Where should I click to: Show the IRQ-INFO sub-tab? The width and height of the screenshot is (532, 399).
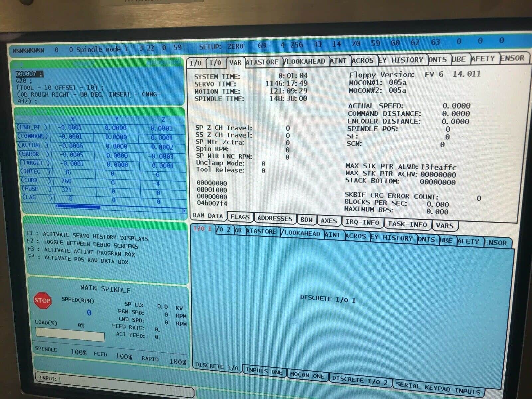(x=362, y=222)
